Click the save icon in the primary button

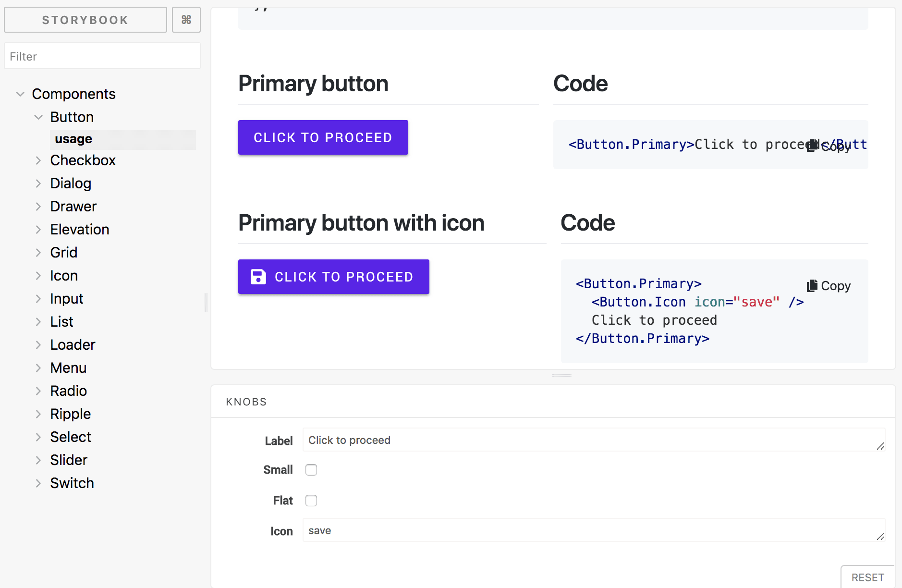pyautogui.click(x=258, y=277)
